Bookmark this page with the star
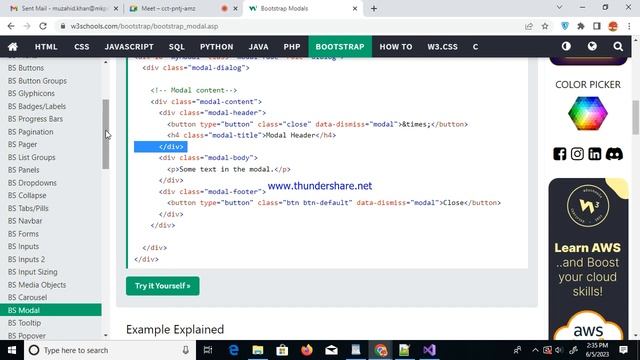The image size is (640, 360). pyautogui.click(x=545, y=26)
